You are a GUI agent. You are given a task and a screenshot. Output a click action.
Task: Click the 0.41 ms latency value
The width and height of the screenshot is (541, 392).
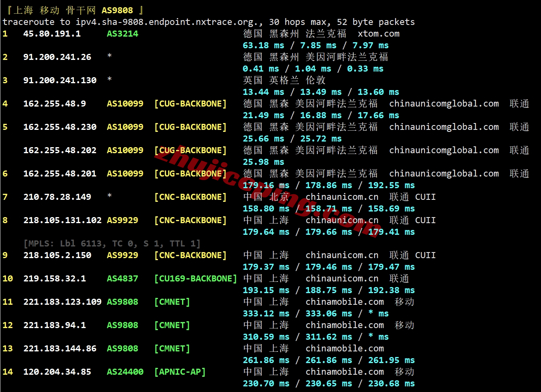point(261,69)
